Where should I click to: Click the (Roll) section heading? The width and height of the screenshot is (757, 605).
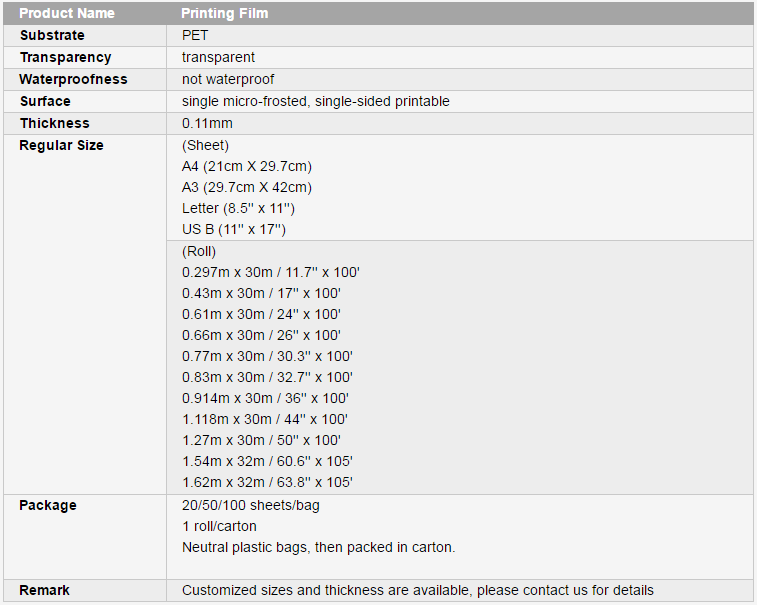click(x=199, y=252)
